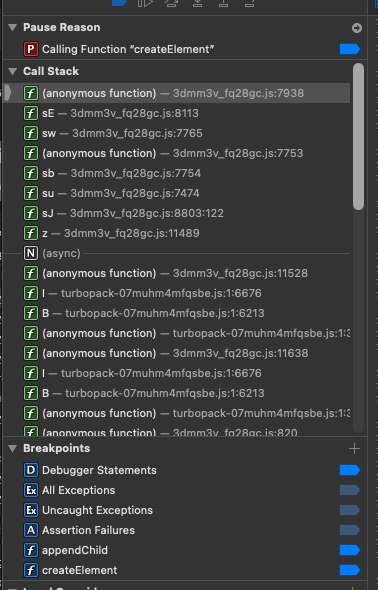Click the Continue script execution icon
This screenshot has width=378, height=590.
(145, 3)
